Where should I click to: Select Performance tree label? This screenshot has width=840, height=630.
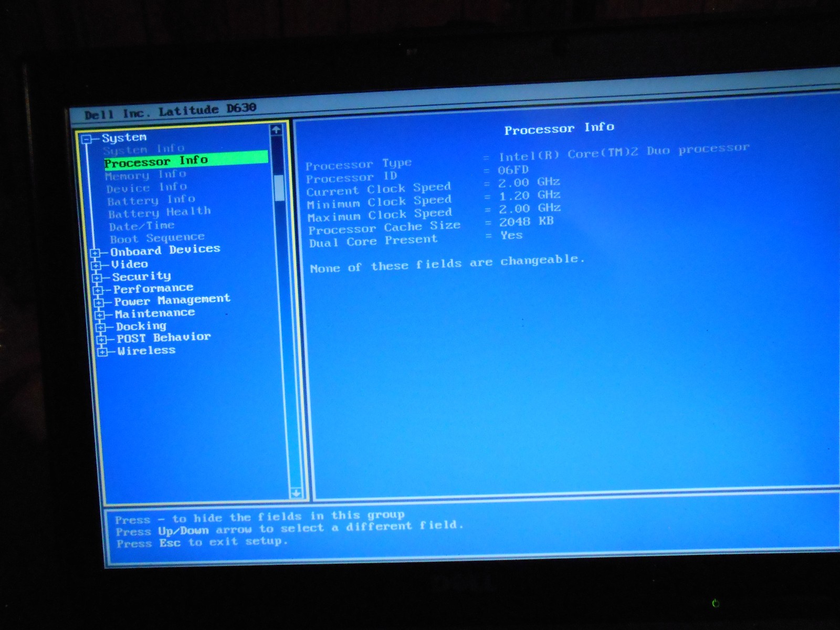(153, 289)
